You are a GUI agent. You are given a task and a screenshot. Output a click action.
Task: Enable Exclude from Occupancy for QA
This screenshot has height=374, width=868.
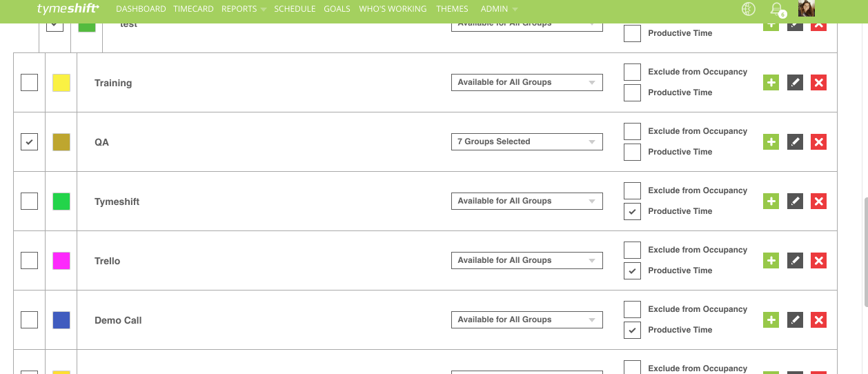point(632,131)
